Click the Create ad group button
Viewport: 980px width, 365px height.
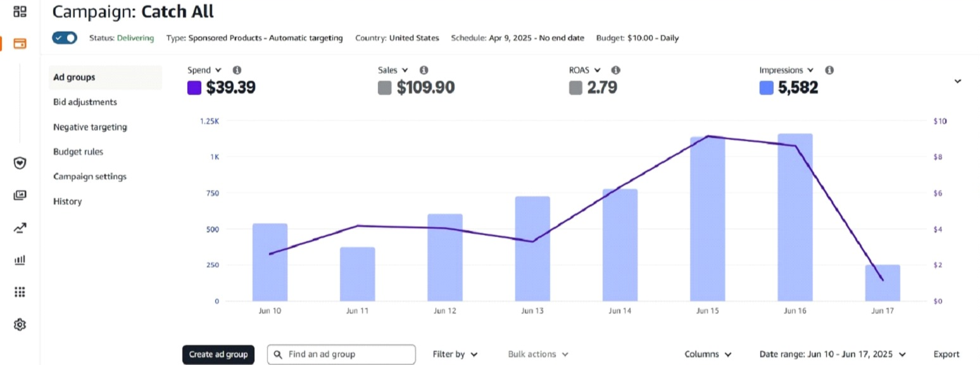click(x=218, y=354)
